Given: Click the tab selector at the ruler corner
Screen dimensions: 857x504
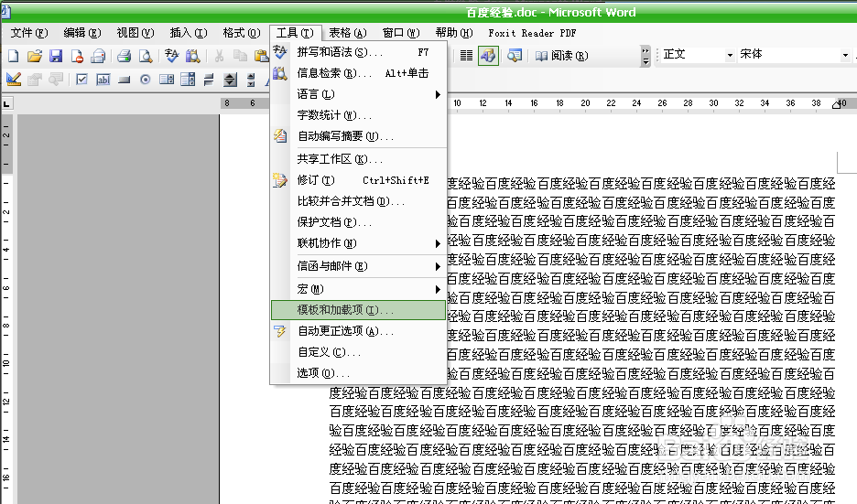Looking at the screenshot, I should coord(6,103).
